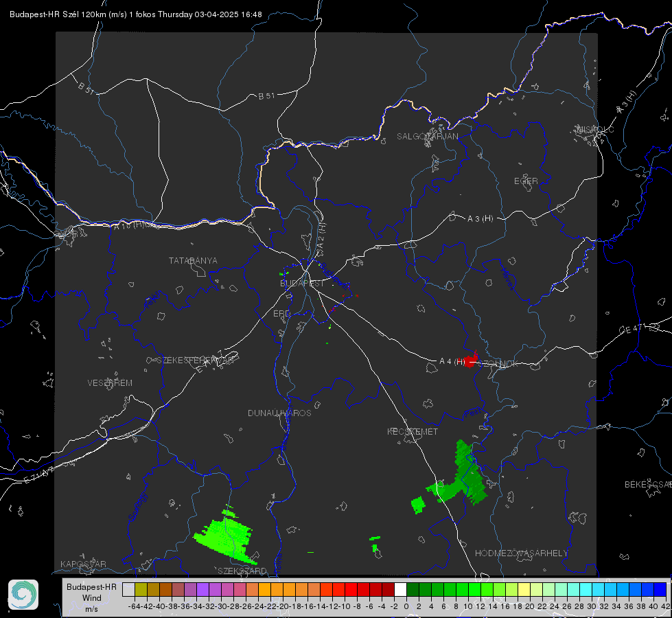Click the ERD town label
The width and height of the screenshot is (672, 618).
[x=281, y=314]
